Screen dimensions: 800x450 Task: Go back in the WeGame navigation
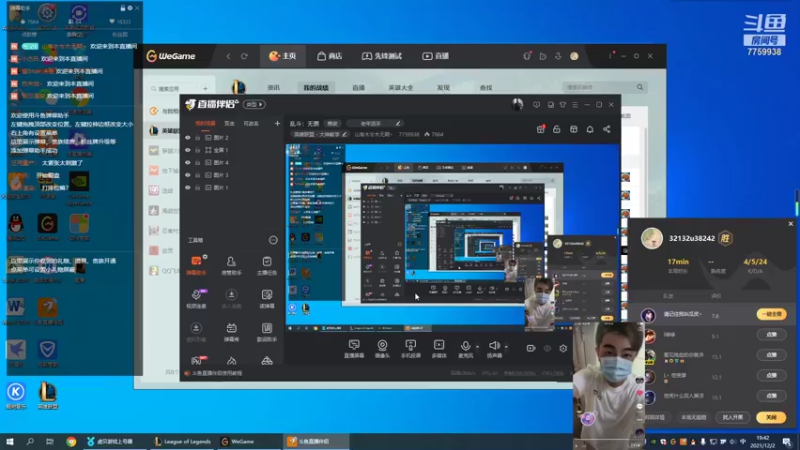click(228, 56)
